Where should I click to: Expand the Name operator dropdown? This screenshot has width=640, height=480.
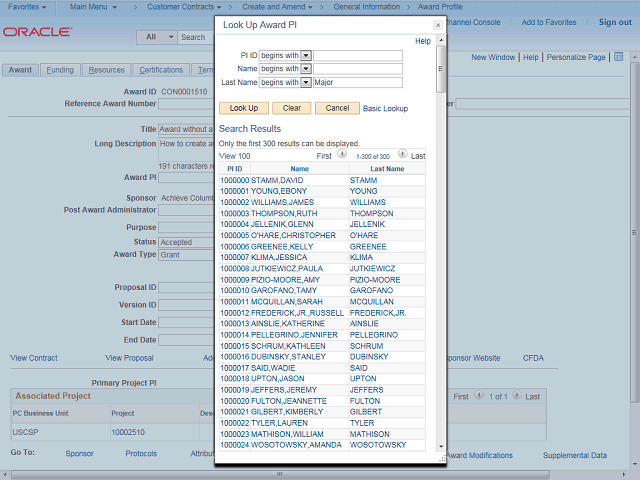pos(306,69)
